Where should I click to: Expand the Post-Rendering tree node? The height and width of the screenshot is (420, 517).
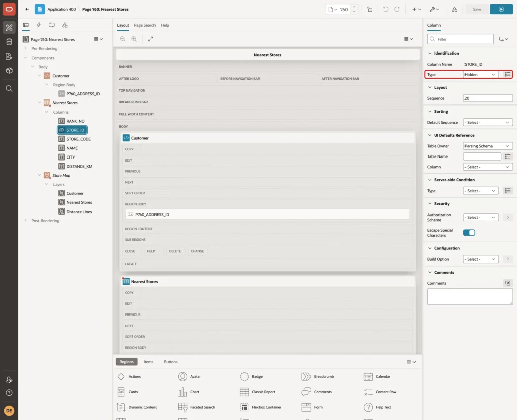tap(25, 220)
